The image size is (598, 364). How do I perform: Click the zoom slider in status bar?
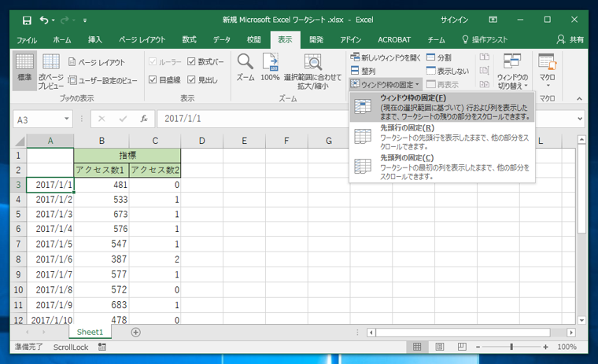pyautogui.click(x=512, y=347)
